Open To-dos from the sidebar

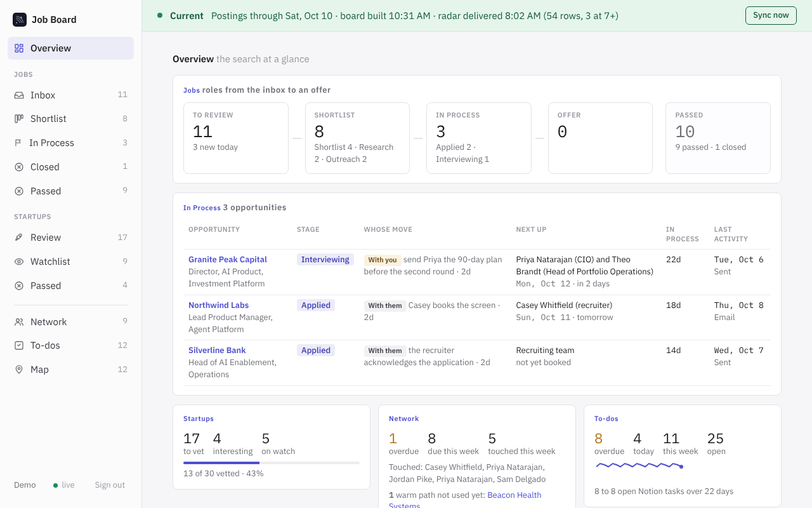tap(70, 345)
